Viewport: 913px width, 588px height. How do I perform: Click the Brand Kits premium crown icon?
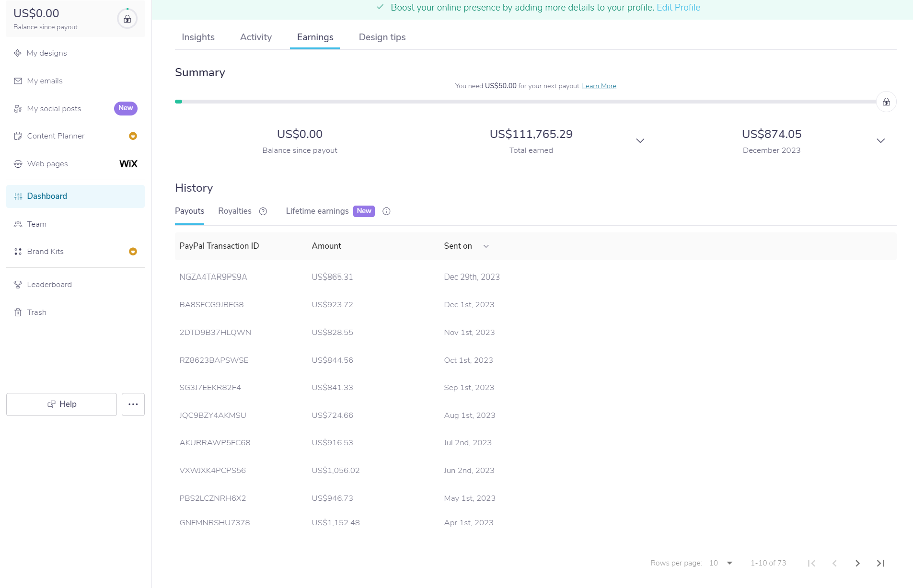[133, 252]
